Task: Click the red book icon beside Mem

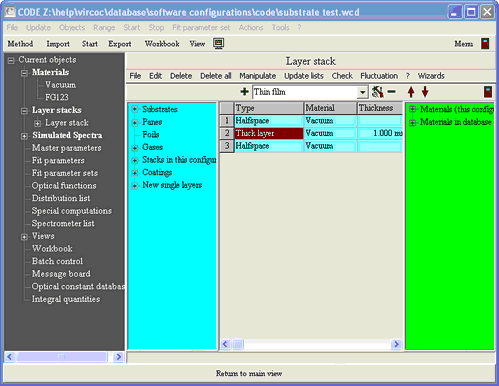Action: click(485, 44)
